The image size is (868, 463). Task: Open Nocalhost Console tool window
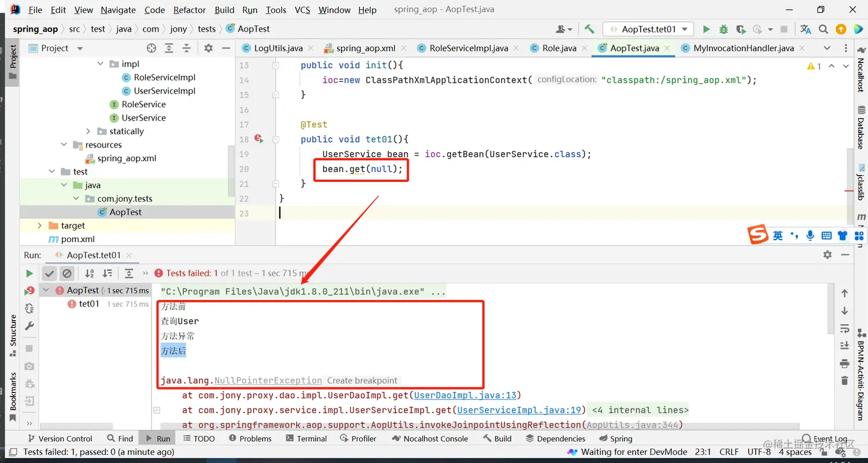click(430, 438)
